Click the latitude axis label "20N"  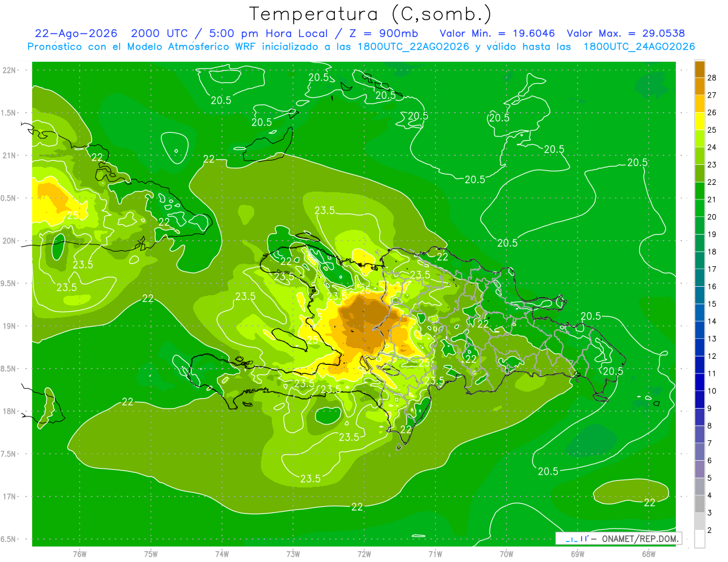[10, 241]
